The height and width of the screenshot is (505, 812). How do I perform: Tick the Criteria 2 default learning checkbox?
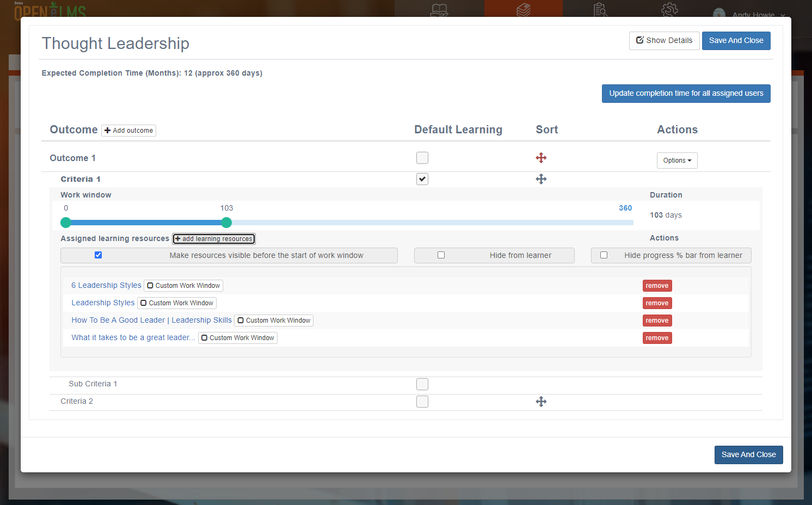tap(422, 402)
